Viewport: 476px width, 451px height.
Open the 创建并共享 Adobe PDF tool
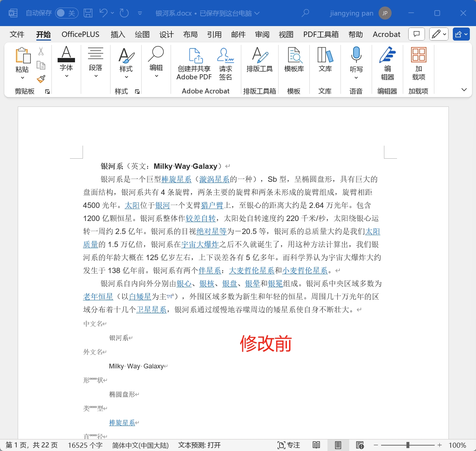pos(194,64)
